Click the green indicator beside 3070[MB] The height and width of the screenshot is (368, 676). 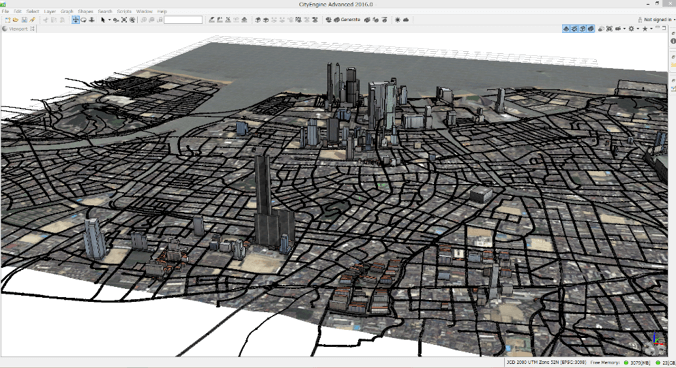pos(626,363)
